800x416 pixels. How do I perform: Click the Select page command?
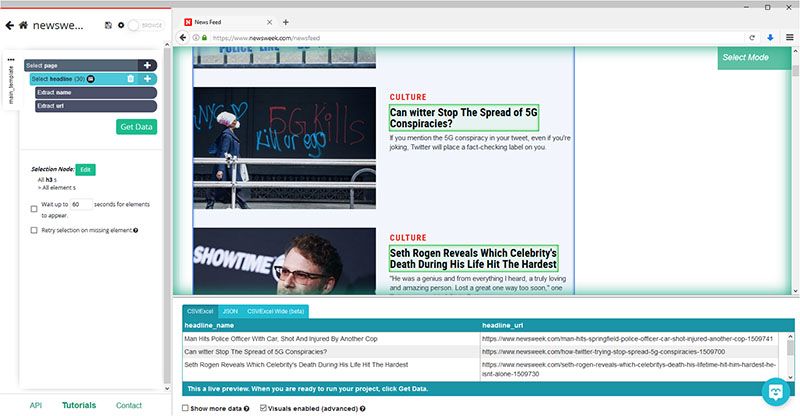tap(81, 65)
